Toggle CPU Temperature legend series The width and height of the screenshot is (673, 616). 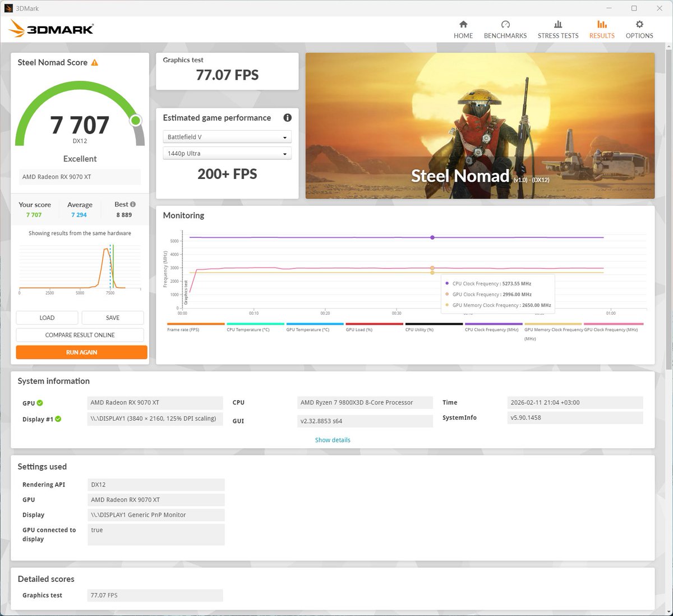(255, 327)
